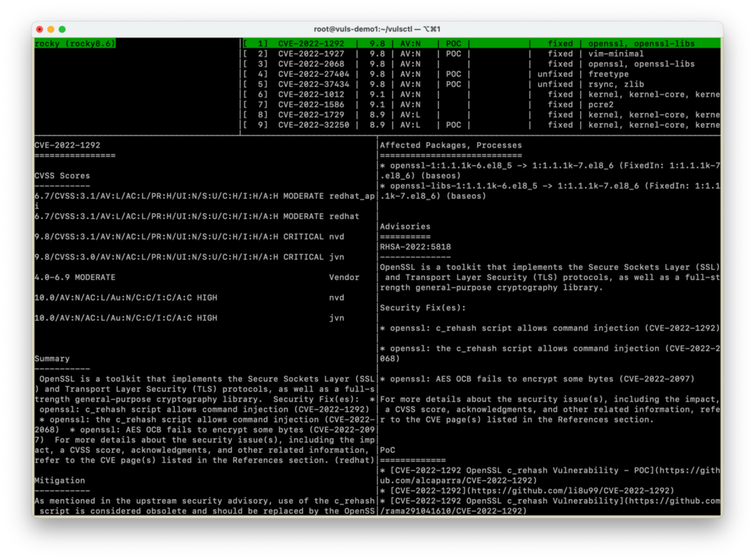Click the green fullscreen window button
Viewport: 755px width, 560px height.
(62, 29)
